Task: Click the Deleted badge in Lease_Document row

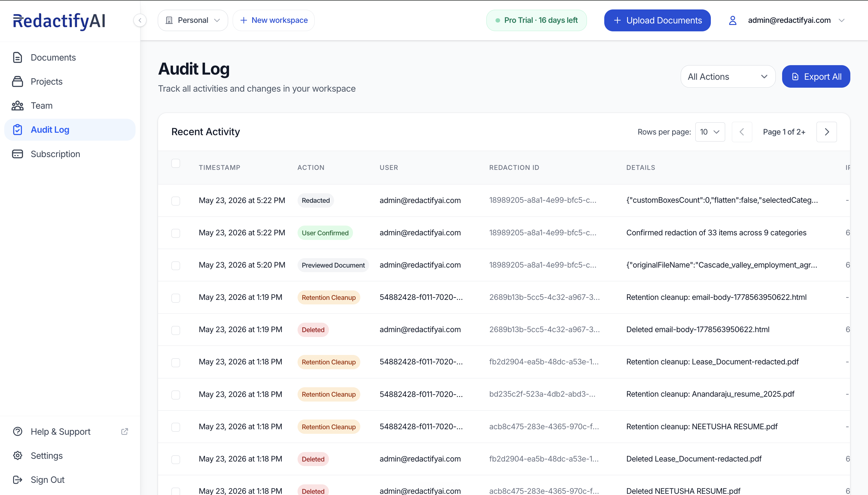Action: (313, 459)
